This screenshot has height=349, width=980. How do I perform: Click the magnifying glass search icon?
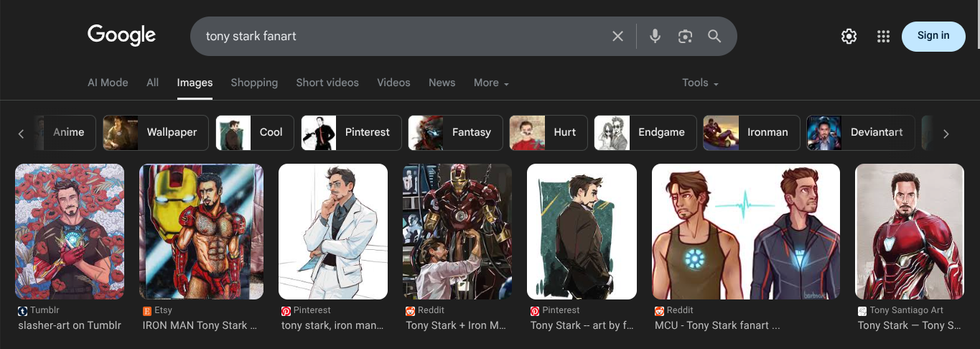pyautogui.click(x=714, y=36)
